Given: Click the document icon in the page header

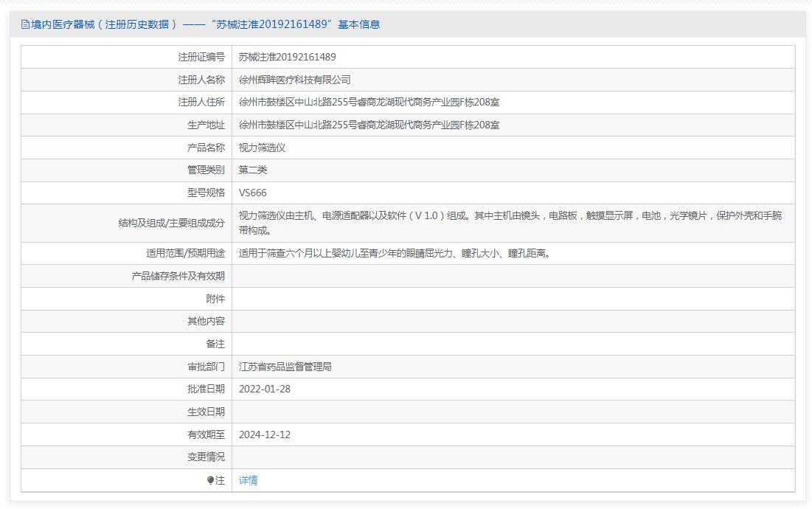Looking at the screenshot, I should pos(25,24).
